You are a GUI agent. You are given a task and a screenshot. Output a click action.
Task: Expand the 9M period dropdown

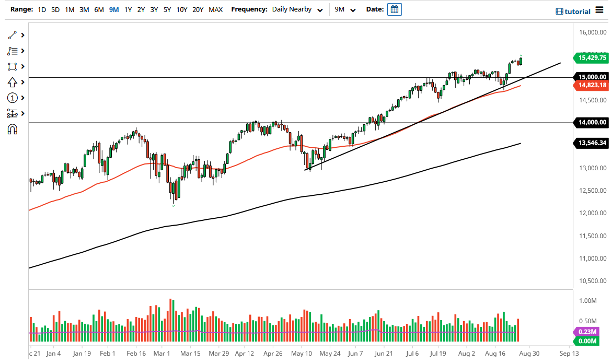[345, 9]
